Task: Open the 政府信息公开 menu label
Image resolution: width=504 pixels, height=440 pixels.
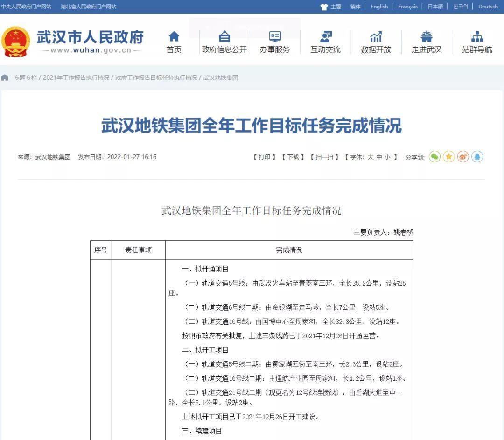Action: [x=224, y=49]
